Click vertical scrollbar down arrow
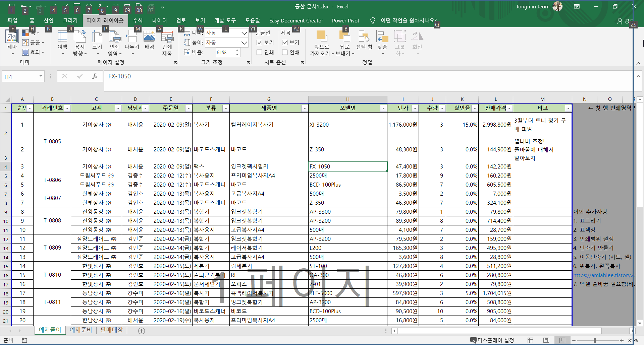 (x=640, y=323)
